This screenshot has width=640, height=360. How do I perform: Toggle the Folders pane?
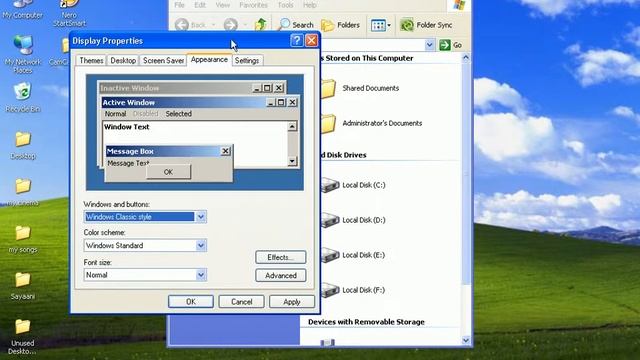point(340,25)
